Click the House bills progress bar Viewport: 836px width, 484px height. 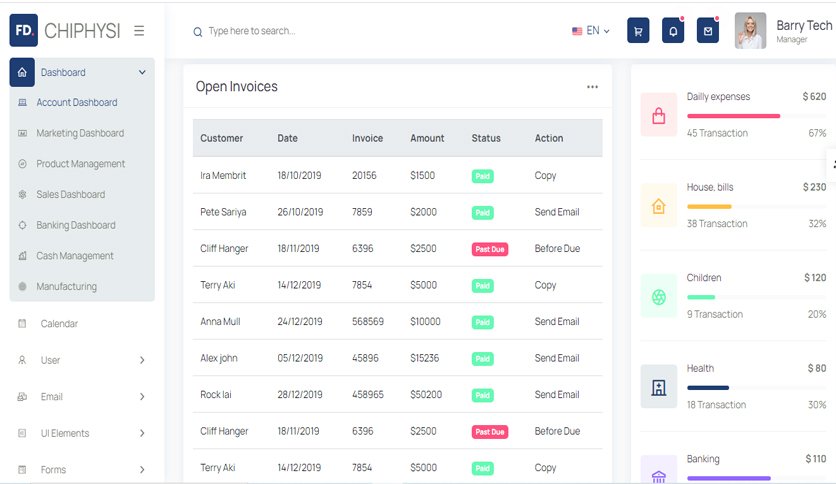pos(757,206)
